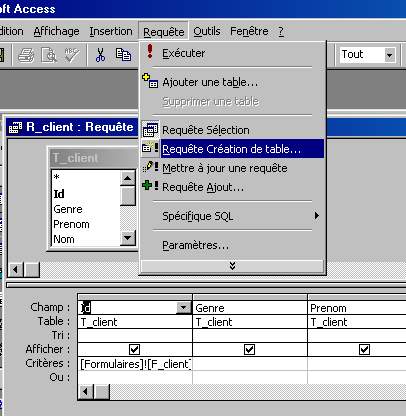Choose Mettre à jour une requête

tap(232, 168)
